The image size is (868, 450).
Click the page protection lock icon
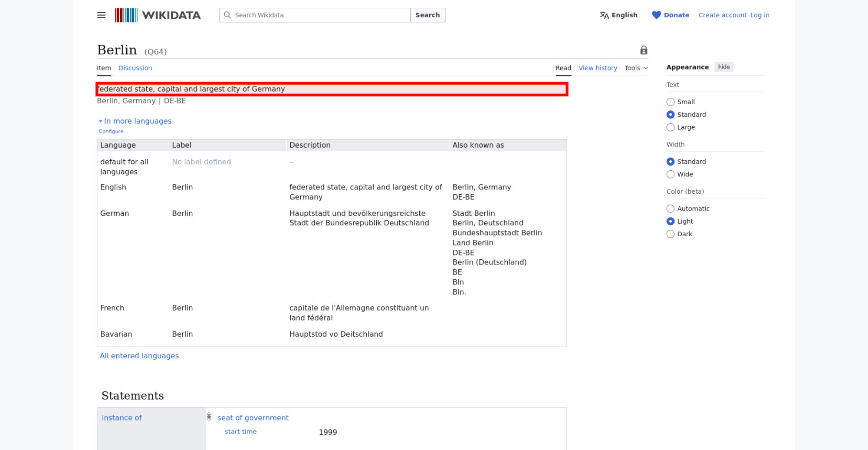pyautogui.click(x=644, y=50)
